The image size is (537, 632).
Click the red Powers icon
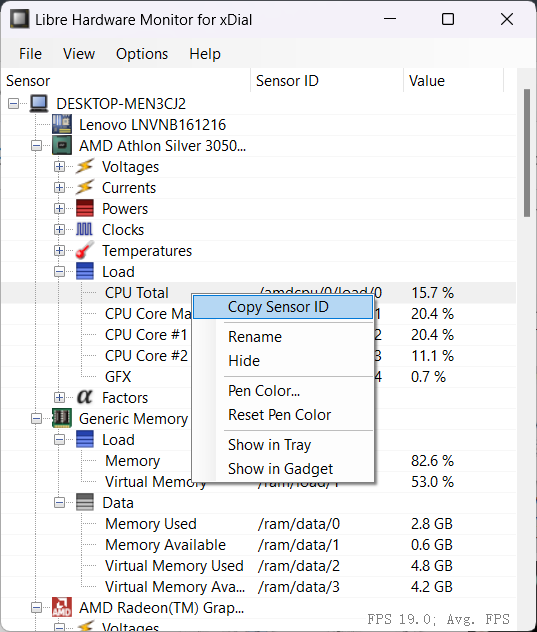pos(85,208)
